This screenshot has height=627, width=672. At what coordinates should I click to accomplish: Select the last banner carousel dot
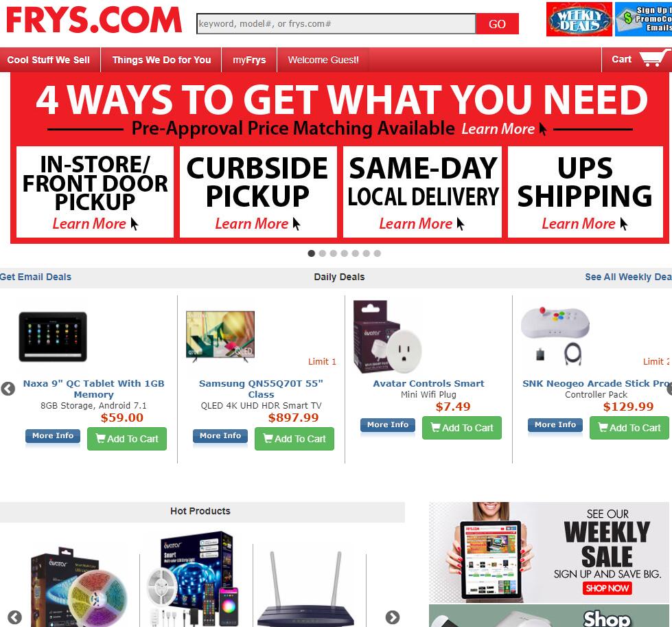tap(377, 253)
